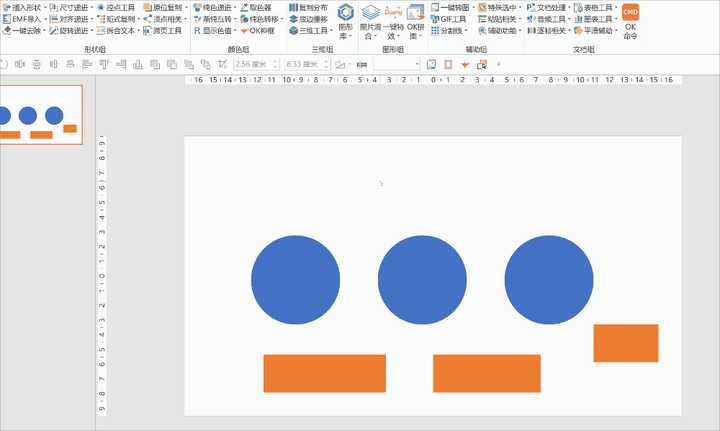Viewport: 720px width, 431px height.
Task: Click the 一键特效 large button
Action: pos(393,21)
